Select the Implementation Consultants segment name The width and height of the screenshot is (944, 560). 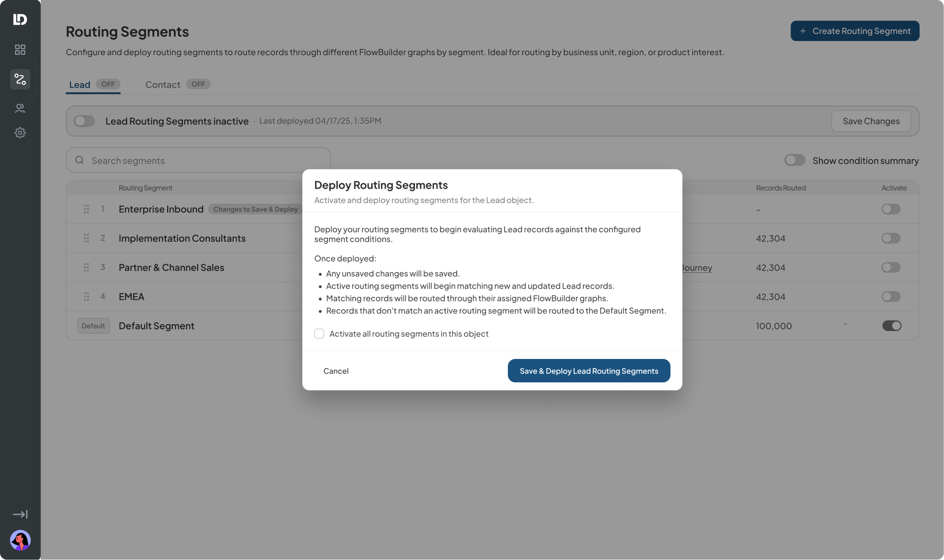point(182,238)
